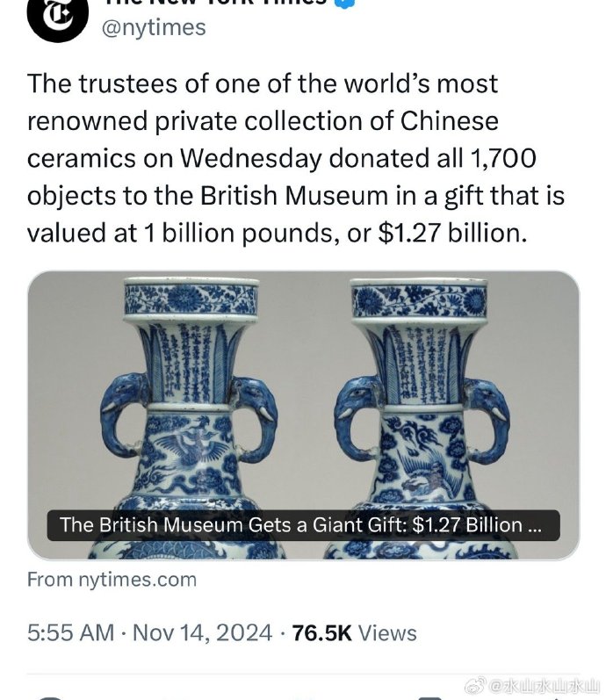Open the 76.5K Views count
The width and height of the screenshot is (606, 700).
[x=354, y=633]
